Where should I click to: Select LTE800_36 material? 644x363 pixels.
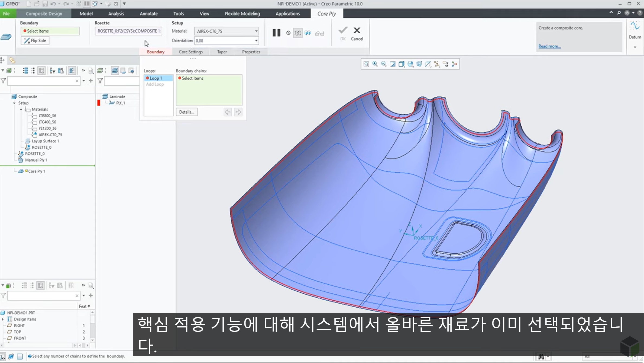pyautogui.click(x=47, y=116)
